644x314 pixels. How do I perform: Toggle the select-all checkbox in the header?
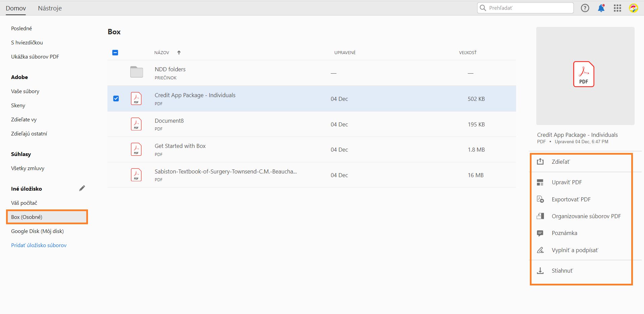pyautogui.click(x=115, y=52)
